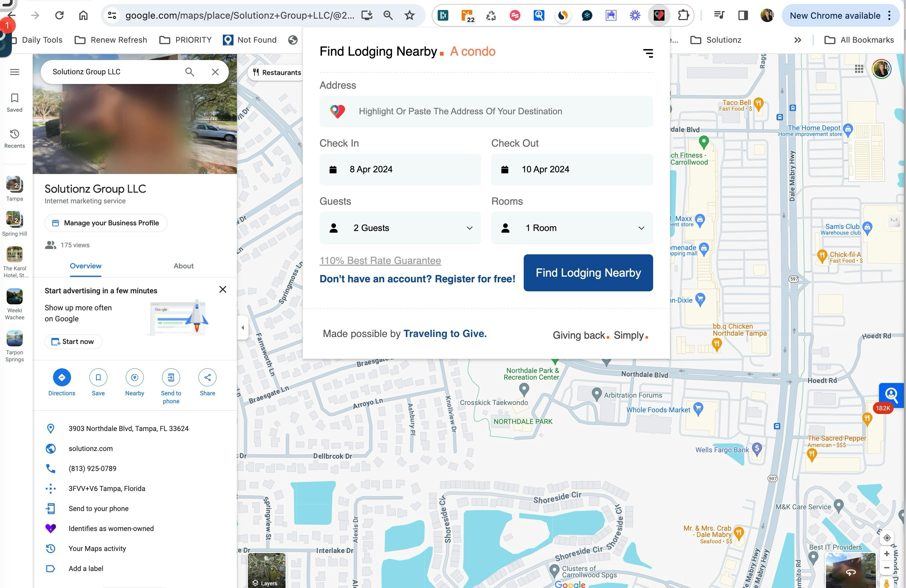The height and width of the screenshot is (588, 906).
Task: Click the solutionz.com website row
Action: (135, 448)
